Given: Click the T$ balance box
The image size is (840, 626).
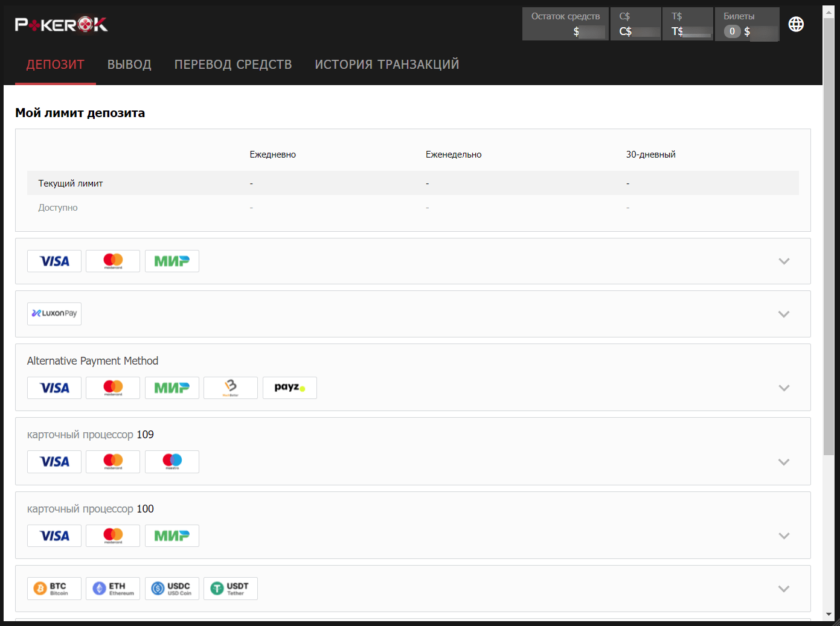Looking at the screenshot, I should [688, 24].
